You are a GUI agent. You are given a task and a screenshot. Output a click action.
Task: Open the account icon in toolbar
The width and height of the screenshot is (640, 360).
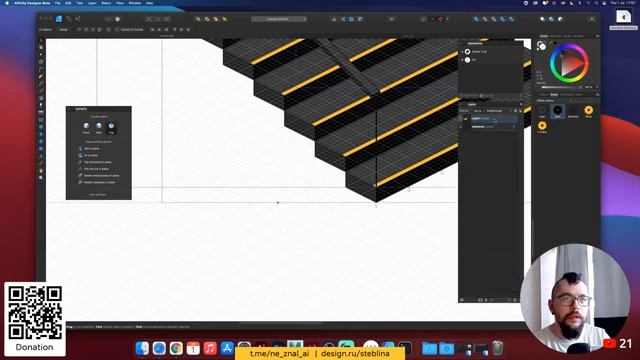click(x=591, y=19)
